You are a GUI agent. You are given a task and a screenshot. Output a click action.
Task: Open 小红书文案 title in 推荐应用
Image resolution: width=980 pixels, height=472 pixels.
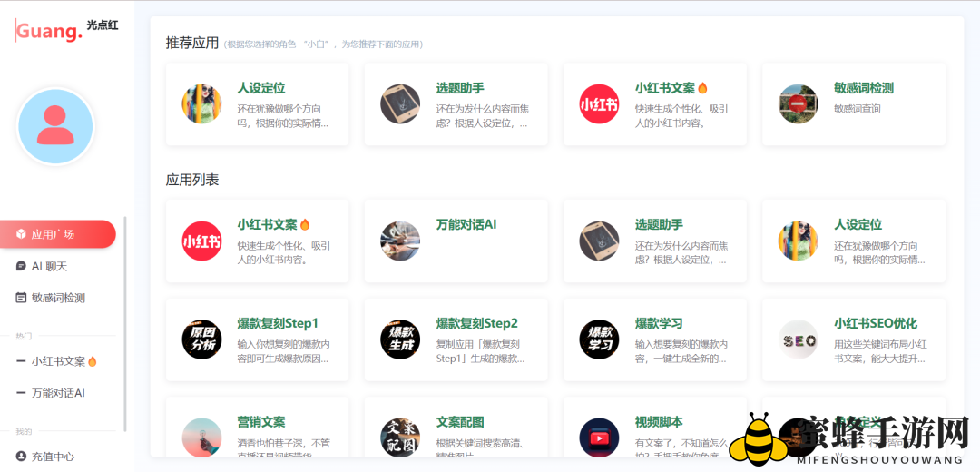pyautogui.click(x=665, y=88)
